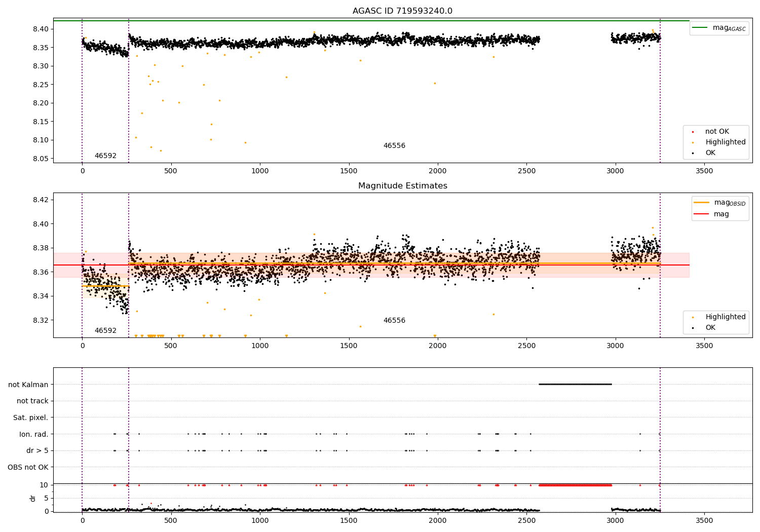Click the red mag line in middle plot
Viewport: 760px width, 532px height.
tap(371, 265)
